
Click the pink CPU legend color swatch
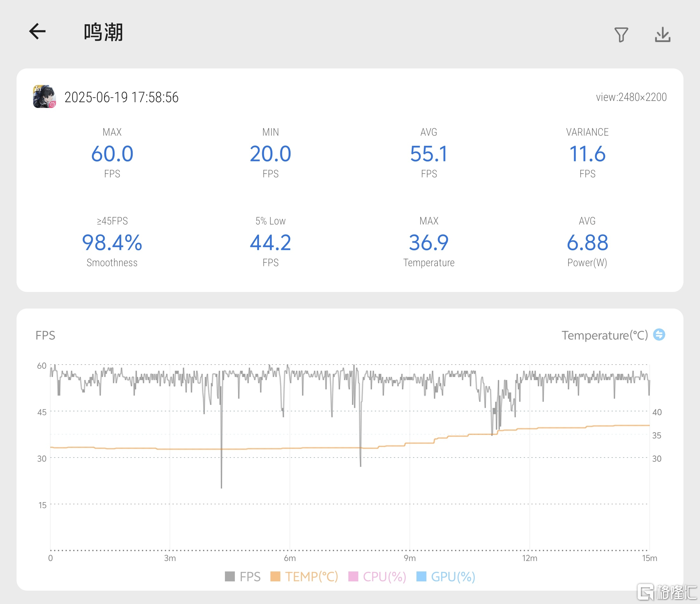coord(353,576)
